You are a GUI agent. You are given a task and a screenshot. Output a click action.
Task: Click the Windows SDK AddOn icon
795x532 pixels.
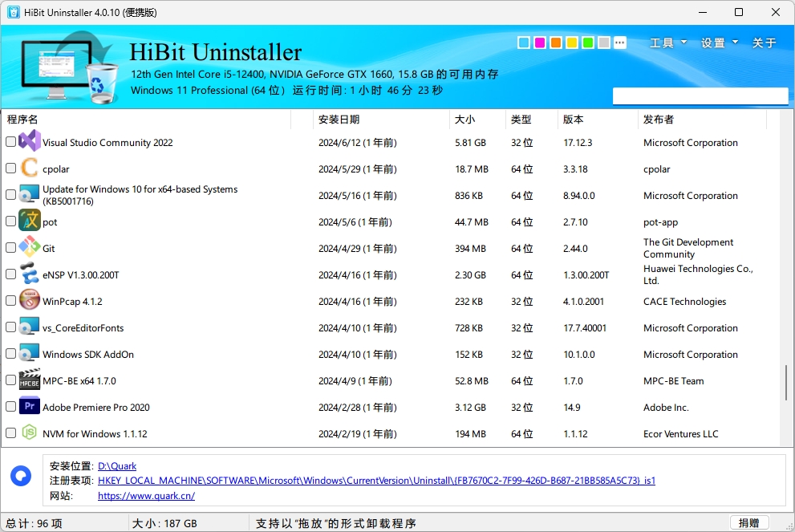click(30, 354)
